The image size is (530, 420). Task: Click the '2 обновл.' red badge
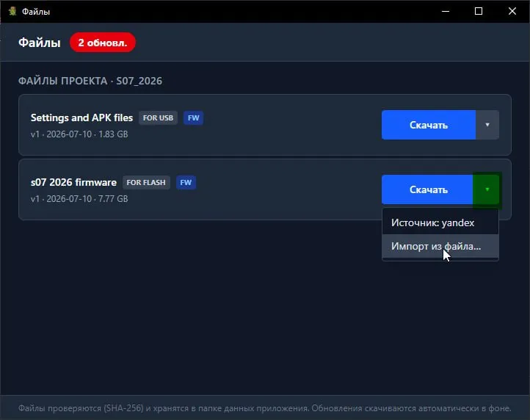click(103, 43)
